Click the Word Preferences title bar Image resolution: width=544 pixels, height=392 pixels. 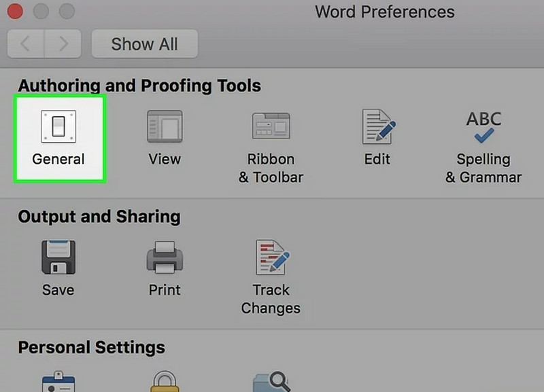384,12
